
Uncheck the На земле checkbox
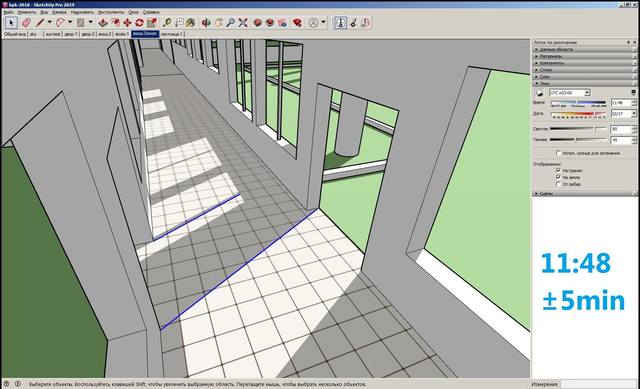click(558, 177)
